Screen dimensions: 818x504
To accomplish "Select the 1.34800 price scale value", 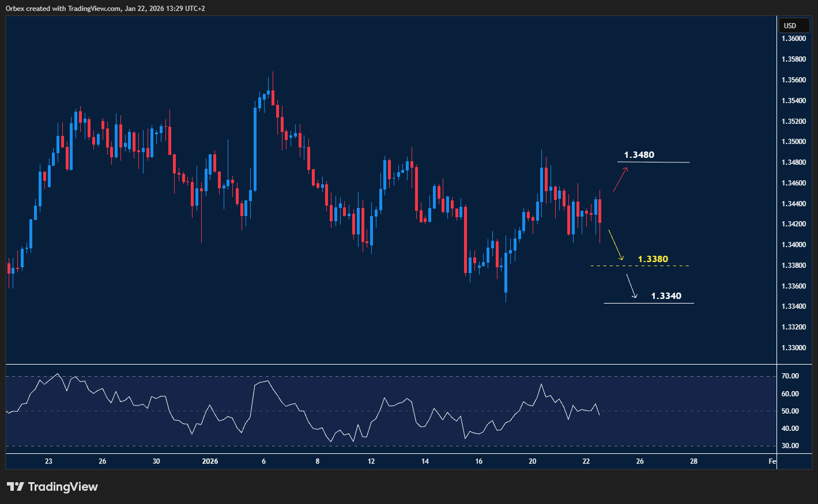I will tap(794, 162).
